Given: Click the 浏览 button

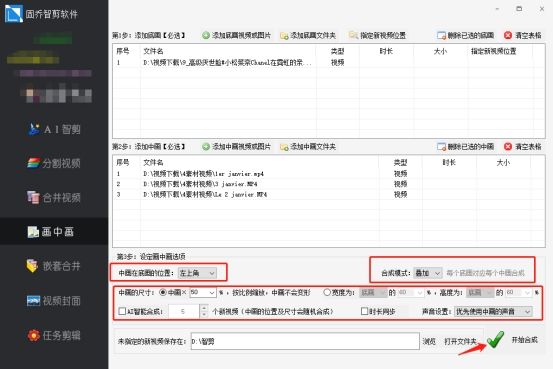Looking at the screenshot, I should tap(429, 341).
